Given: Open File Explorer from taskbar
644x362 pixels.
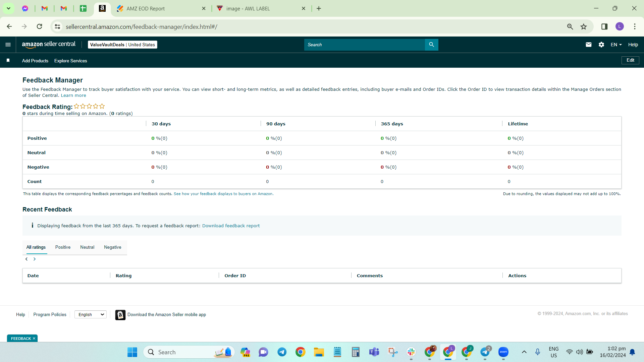Looking at the screenshot, I should (319, 352).
